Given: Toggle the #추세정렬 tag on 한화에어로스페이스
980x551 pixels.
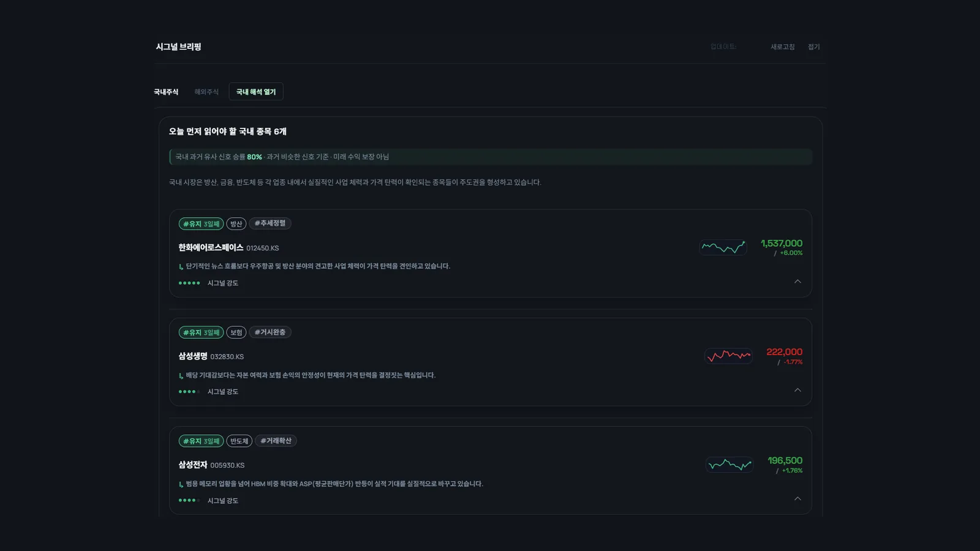Looking at the screenshot, I should pyautogui.click(x=270, y=223).
